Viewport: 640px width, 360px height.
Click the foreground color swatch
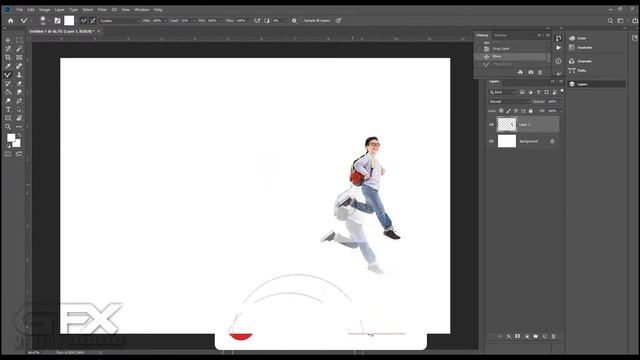[11, 138]
